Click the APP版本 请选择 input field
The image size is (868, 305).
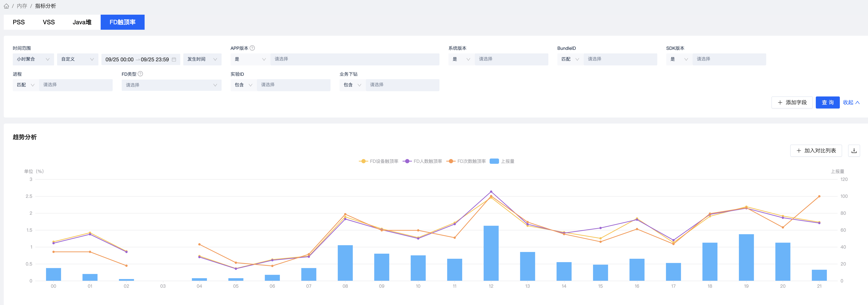pos(355,59)
